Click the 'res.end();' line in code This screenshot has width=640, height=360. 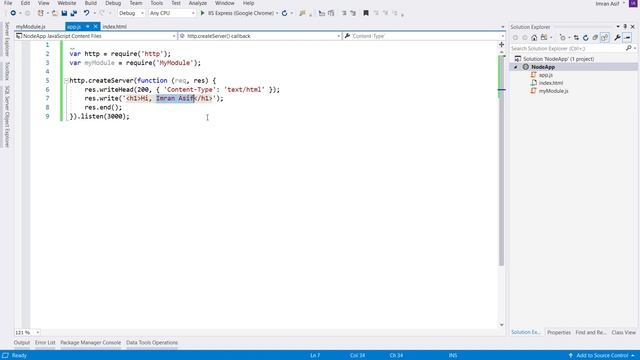103,107
